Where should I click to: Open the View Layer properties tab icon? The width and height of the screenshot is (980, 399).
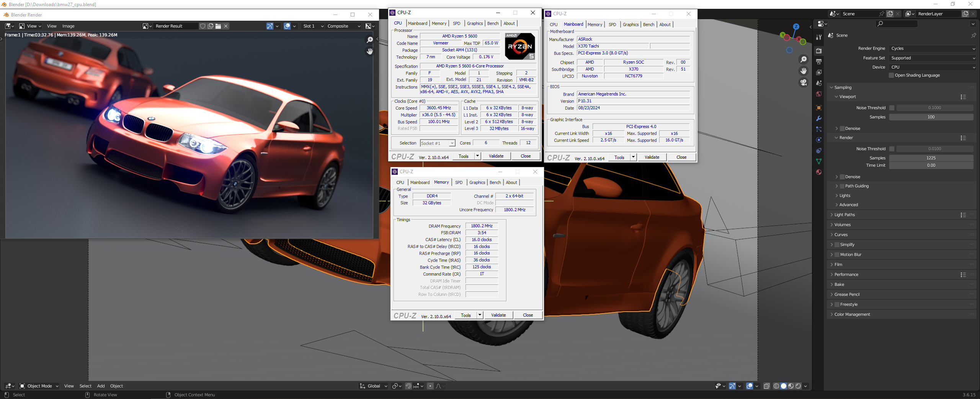(818, 72)
